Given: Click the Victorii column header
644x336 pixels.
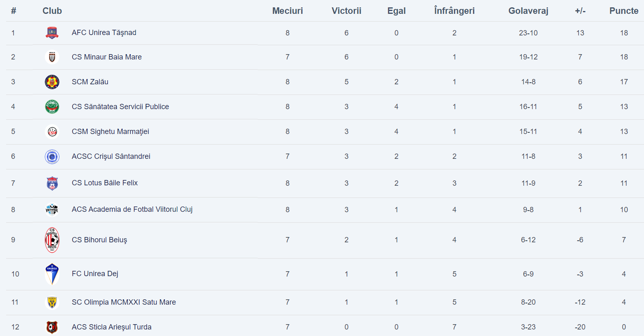Looking at the screenshot, I should click(346, 11).
